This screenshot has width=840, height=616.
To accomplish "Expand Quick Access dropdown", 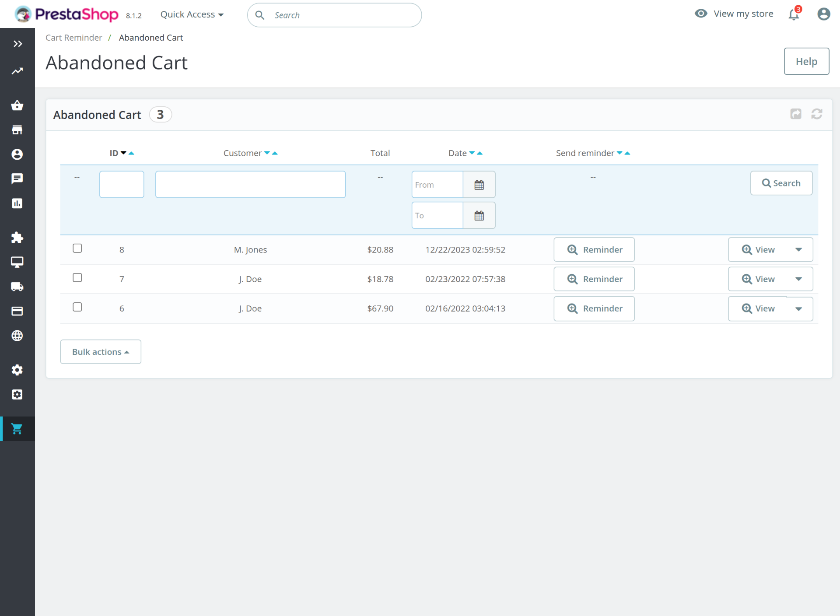I will click(x=192, y=14).
